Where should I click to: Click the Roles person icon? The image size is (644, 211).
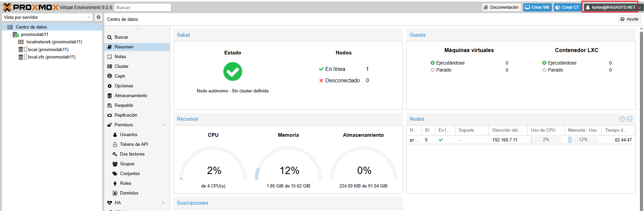tap(115, 183)
